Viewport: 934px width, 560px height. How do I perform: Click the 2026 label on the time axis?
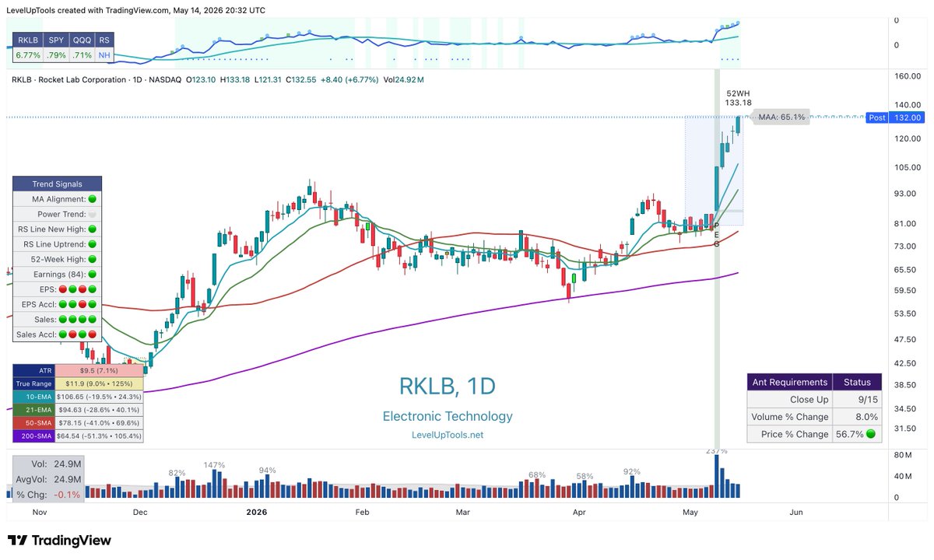click(x=256, y=513)
